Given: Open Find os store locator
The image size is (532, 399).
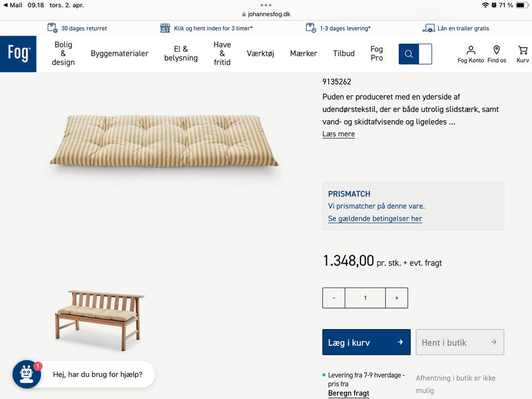Looking at the screenshot, I should tap(497, 50).
